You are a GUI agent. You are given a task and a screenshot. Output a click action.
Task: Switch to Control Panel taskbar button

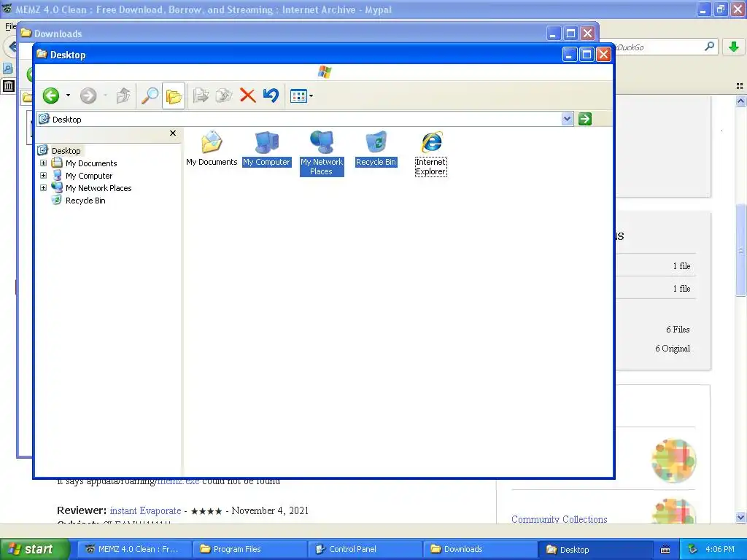click(365, 549)
